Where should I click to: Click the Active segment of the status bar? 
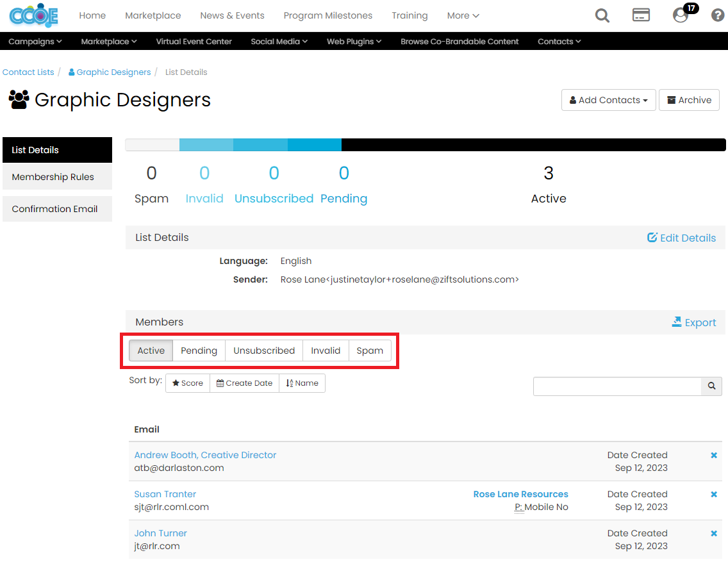pos(534,144)
